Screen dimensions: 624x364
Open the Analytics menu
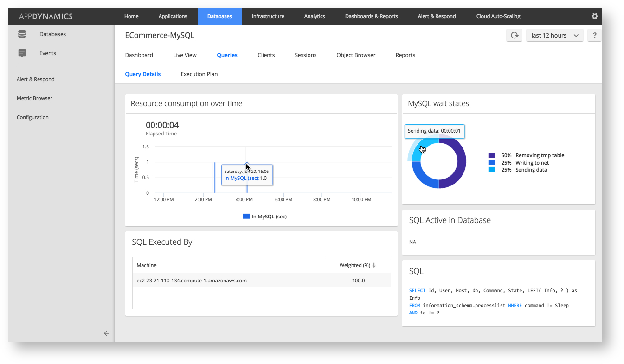(x=315, y=16)
